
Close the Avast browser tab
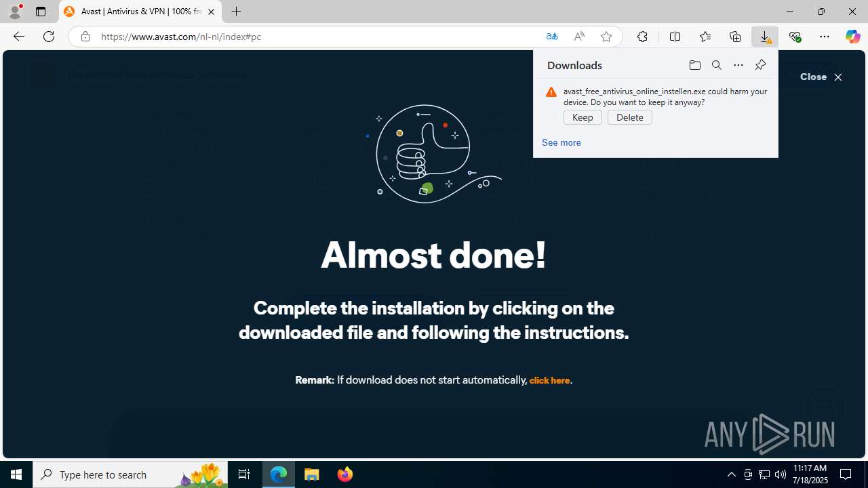click(x=211, y=12)
